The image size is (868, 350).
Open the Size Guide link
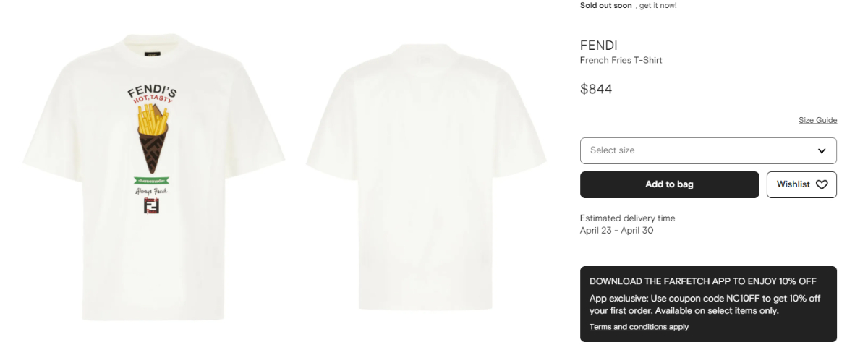[x=817, y=120]
